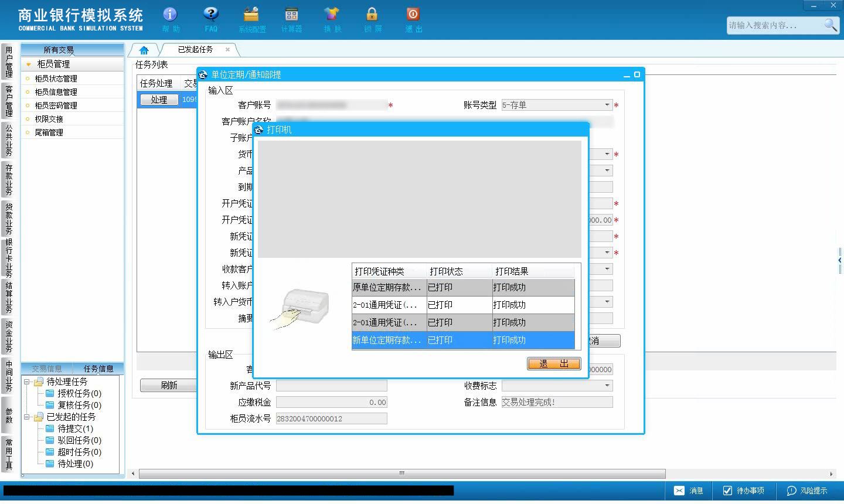Click the search magnifier icon
844x504 pixels.
coord(831,25)
